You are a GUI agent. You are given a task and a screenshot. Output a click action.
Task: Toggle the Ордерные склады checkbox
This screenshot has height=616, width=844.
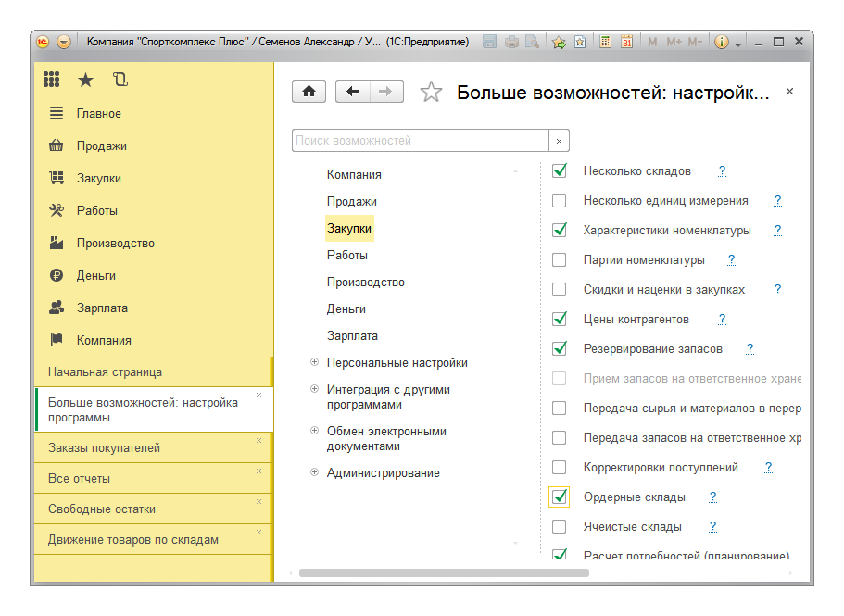pyautogui.click(x=560, y=497)
